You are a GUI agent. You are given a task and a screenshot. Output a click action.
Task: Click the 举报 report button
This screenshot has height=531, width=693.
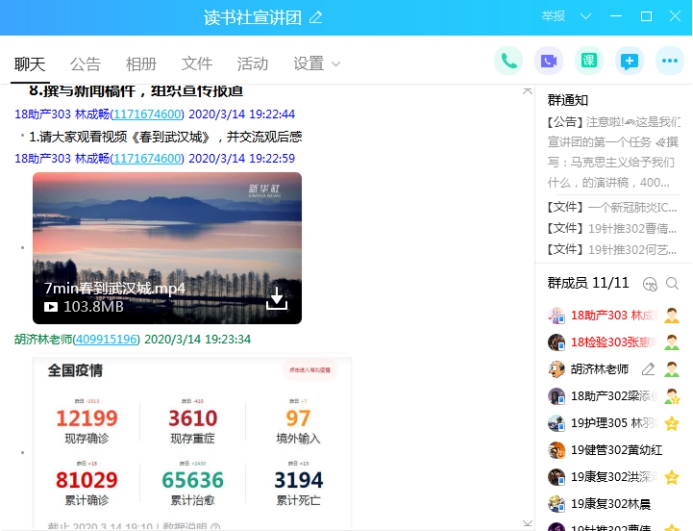tap(553, 17)
